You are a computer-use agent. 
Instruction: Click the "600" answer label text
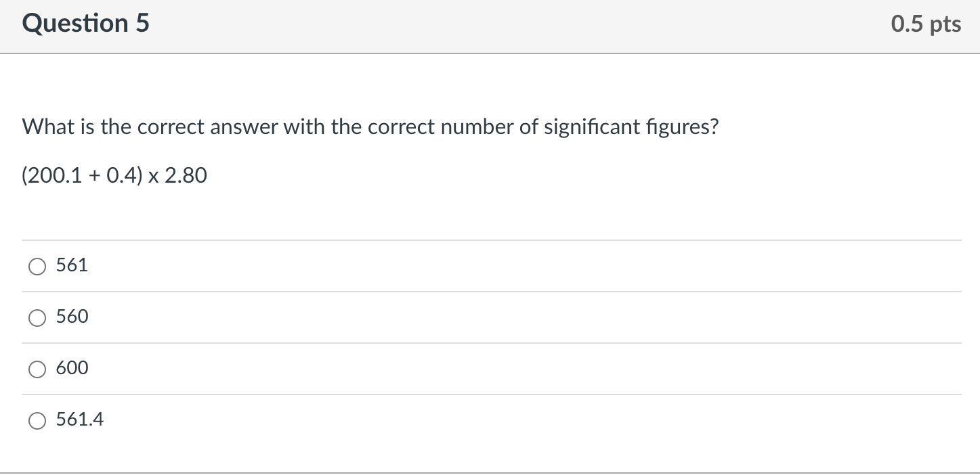tap(72, 368)
